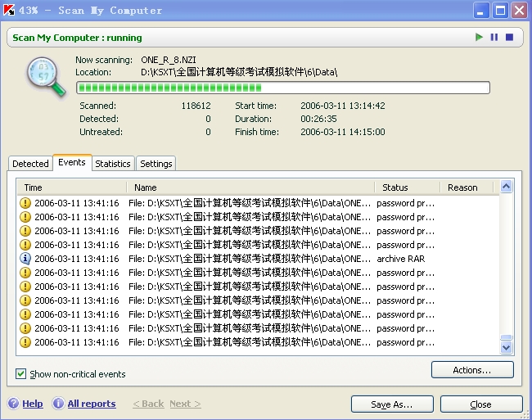Click the events list scroll up arrow
Image resolution: width=532 pixels, height=420 pixels.
[506, 186]
